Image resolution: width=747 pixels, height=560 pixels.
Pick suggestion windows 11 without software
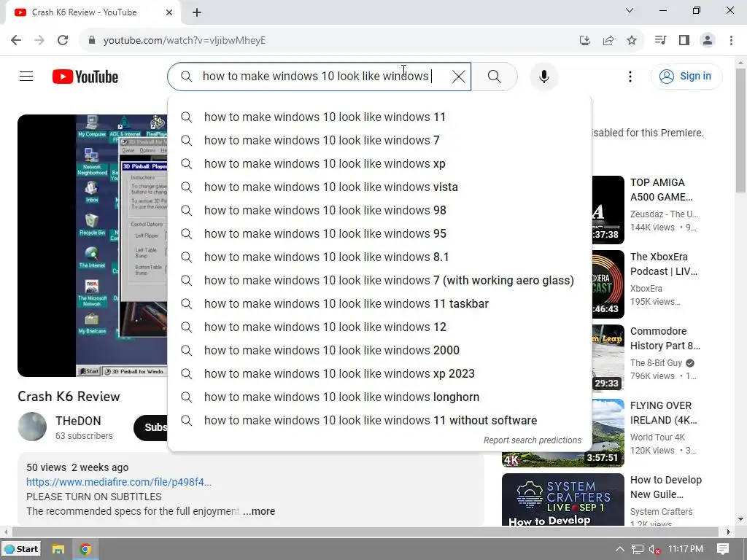[x=379, y=420]
